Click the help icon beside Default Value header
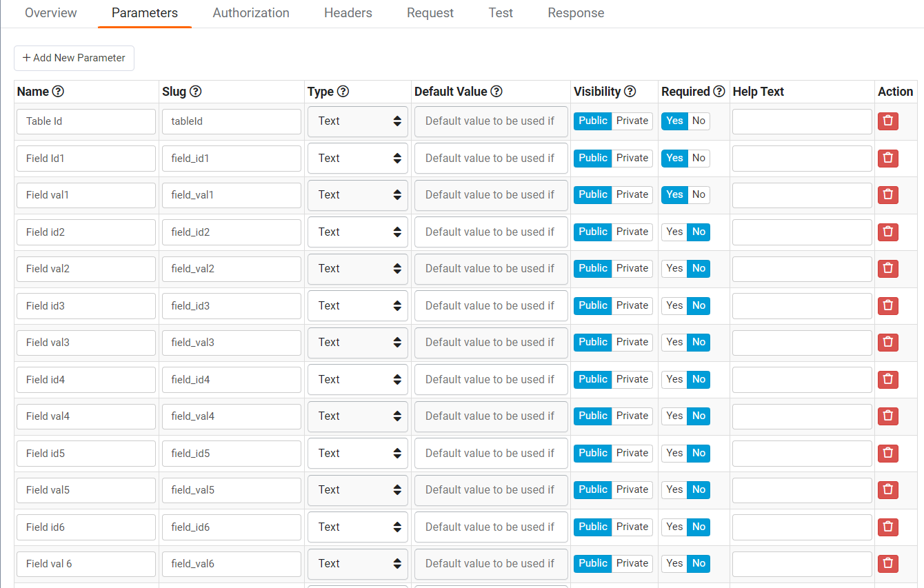This screenshot has width=924, height=588. (498, 91)
